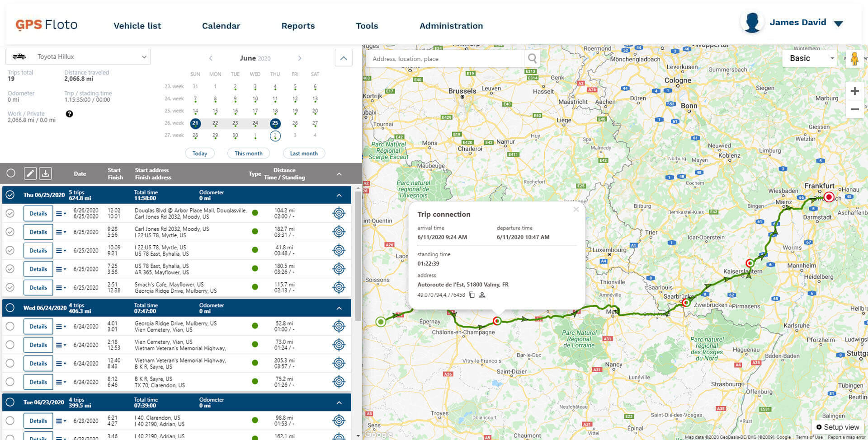
Task: Click the map search magnifier icon
Action: (x=533, y=59)
